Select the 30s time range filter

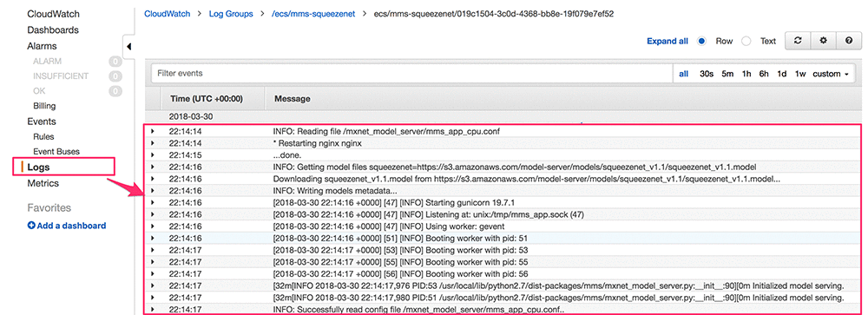[x=707, y=74]
